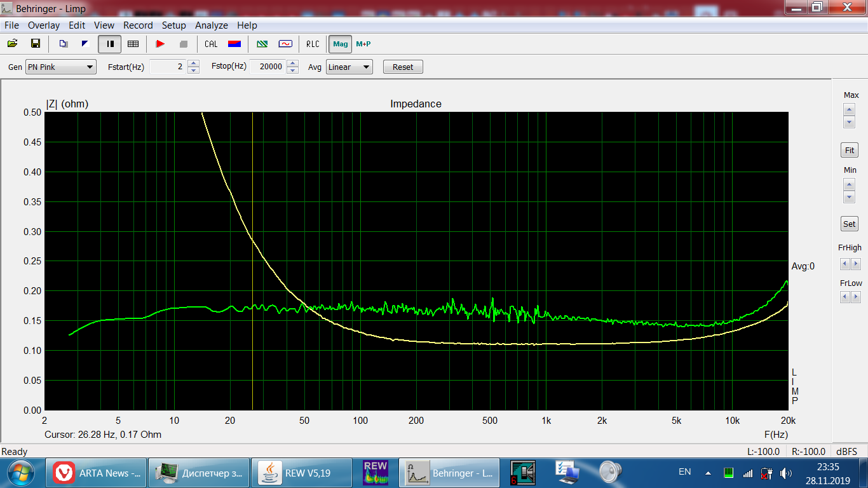Click the REW spectrogram taskbar icon

[376, 473]
